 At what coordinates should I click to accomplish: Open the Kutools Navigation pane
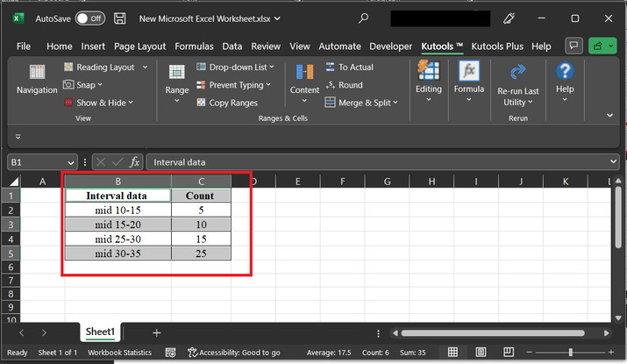(37, 79)
